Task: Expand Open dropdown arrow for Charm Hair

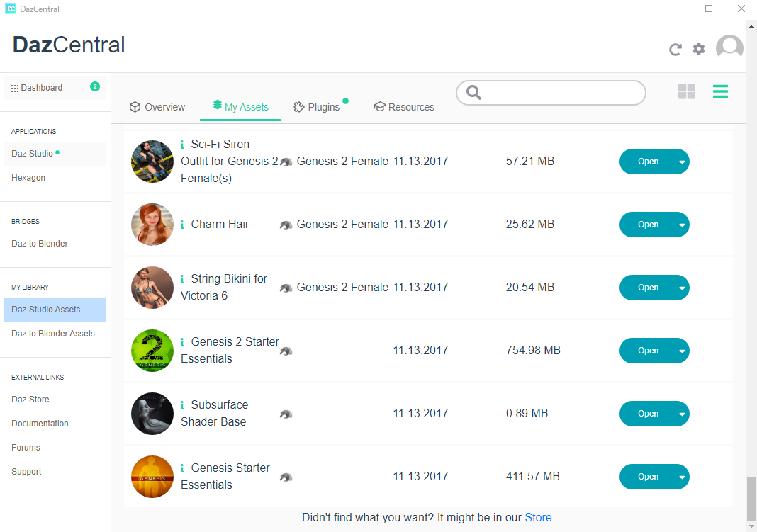Action: 682,225
